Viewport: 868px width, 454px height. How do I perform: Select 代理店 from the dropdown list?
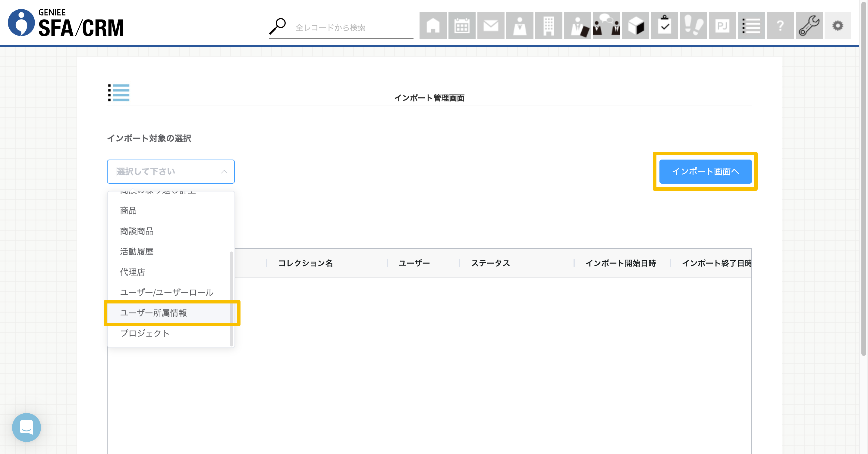point(171,272)
